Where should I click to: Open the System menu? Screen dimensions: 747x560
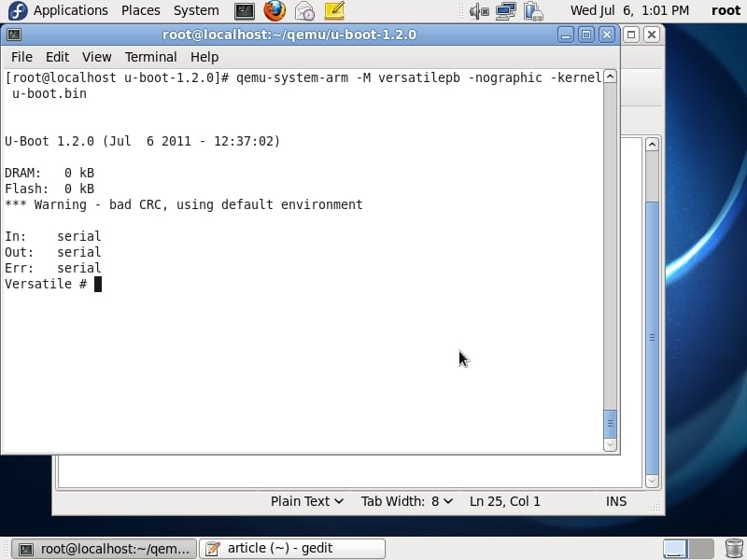[196, 10]
